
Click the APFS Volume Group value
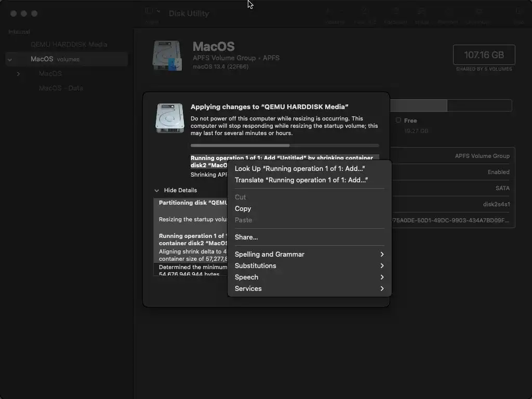482,156
